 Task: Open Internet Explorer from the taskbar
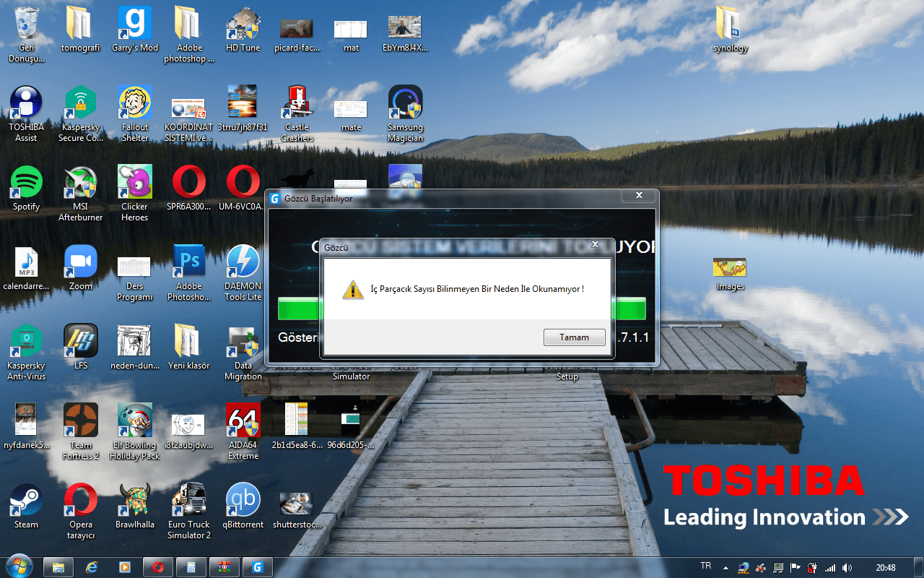tap(92, 567)
